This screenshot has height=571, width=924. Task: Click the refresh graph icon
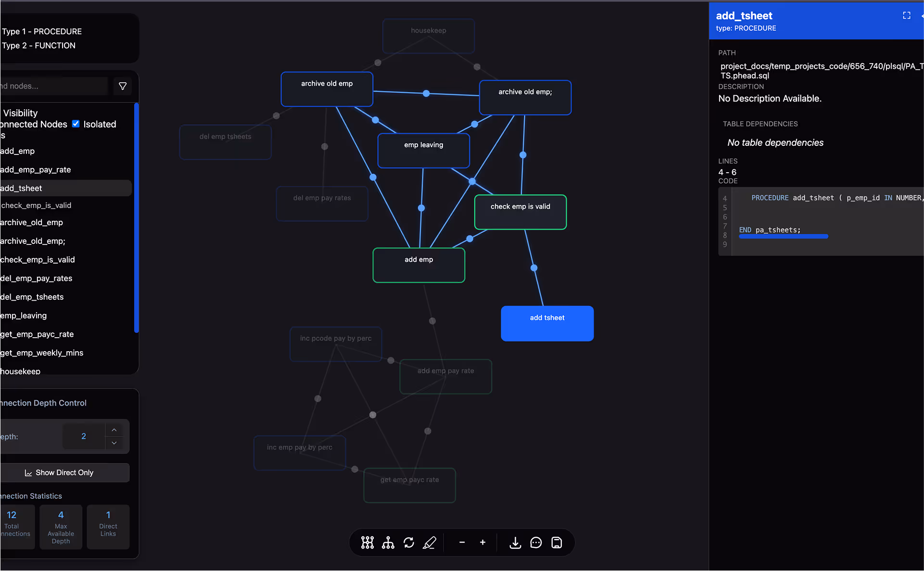click(409, 543)
